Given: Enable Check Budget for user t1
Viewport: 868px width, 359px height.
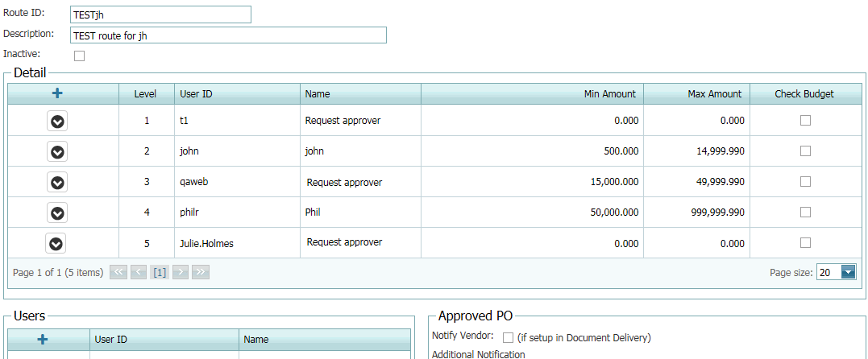Looking at the screenshot, I should 804,121.
